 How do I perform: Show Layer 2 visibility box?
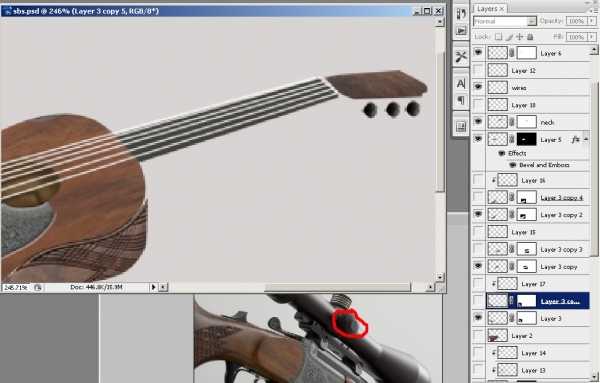click(478, 335)
